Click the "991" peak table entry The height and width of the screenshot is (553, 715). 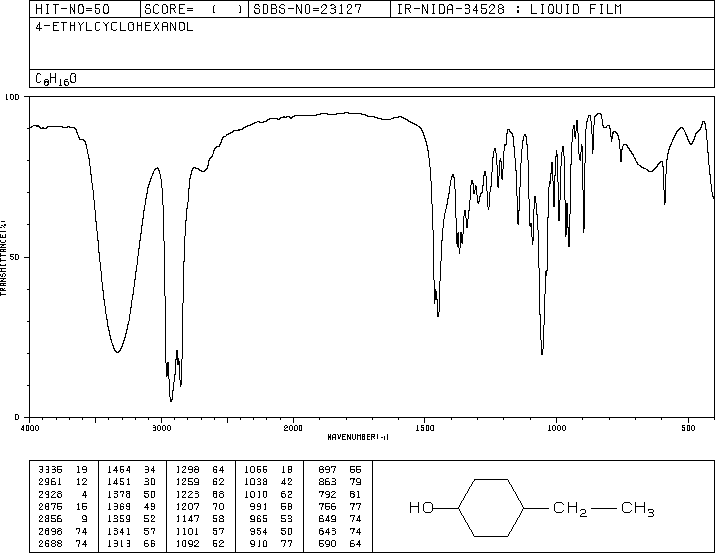click(x=259, y=506)
